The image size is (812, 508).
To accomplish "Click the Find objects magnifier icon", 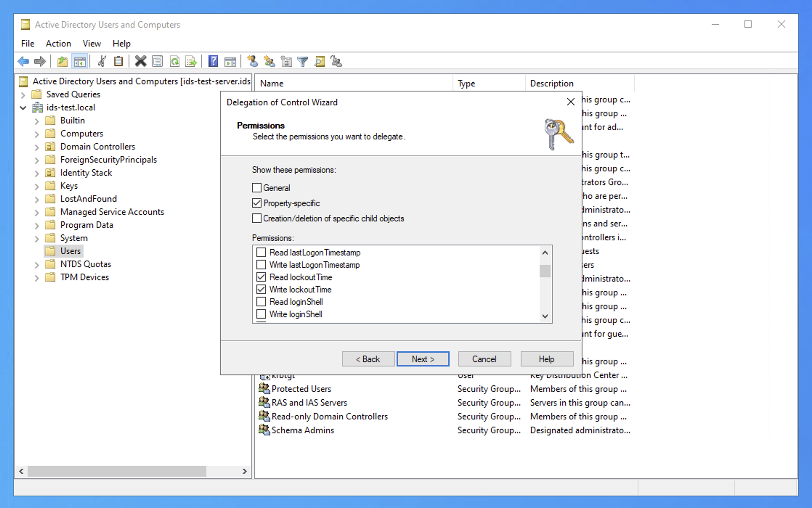I will click(x=320, y=61).
